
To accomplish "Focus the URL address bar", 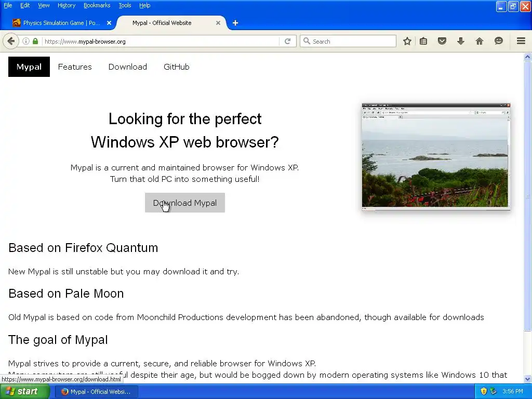I will [x=161, y=42].
